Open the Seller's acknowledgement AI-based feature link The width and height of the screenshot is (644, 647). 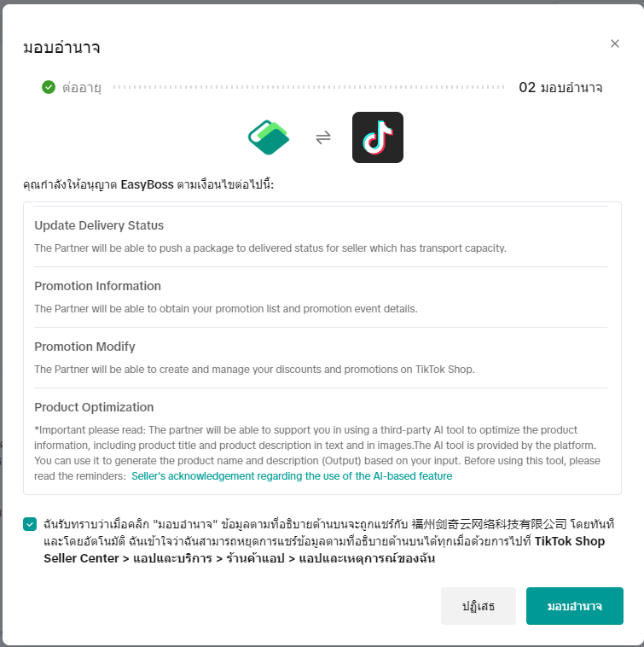tap(292, 475)
